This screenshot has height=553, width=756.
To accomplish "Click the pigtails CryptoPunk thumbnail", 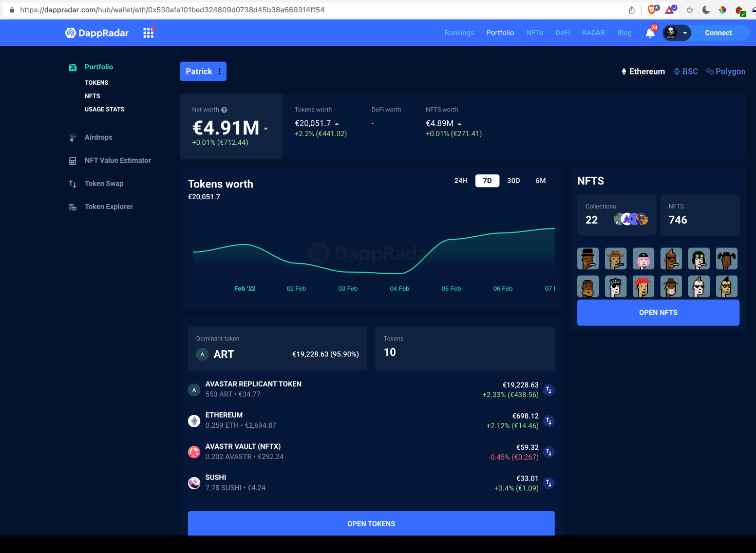I will [x=726, y=259].
